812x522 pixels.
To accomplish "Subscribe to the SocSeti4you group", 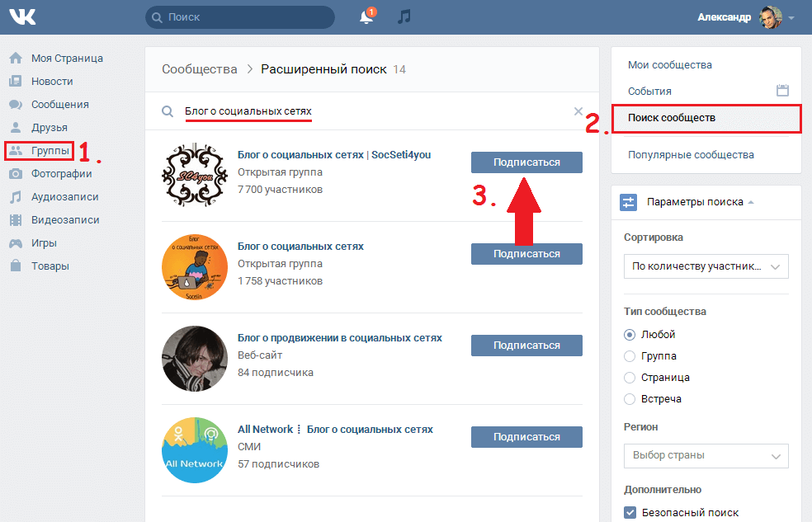I will click(526, 162).
